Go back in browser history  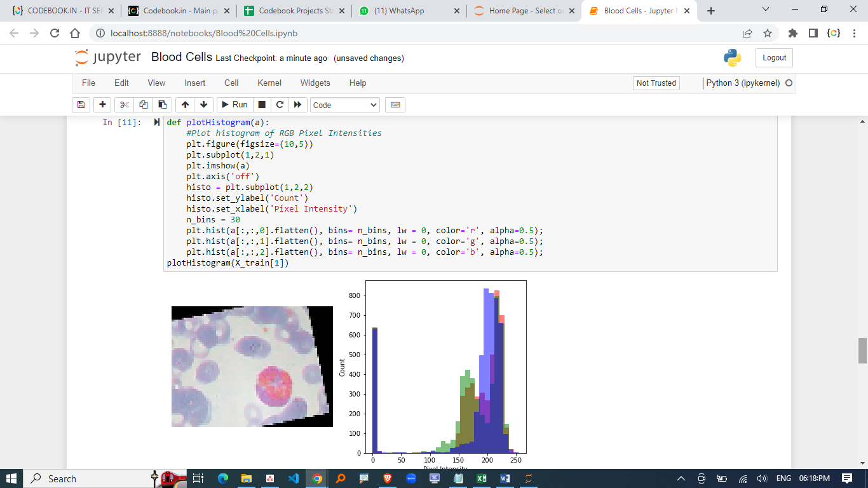pos(14,33)
